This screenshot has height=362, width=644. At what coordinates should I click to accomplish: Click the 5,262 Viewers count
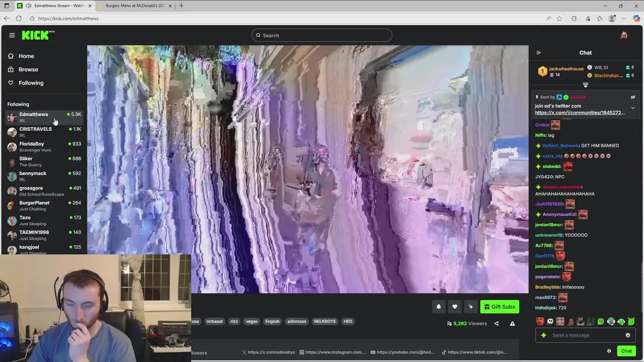(466, 323)
